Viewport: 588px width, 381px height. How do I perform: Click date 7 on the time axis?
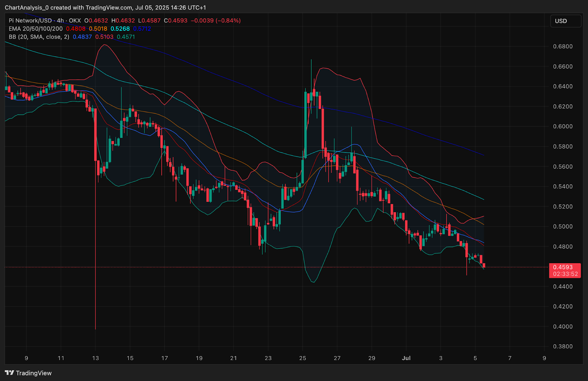tap(510, 358)
